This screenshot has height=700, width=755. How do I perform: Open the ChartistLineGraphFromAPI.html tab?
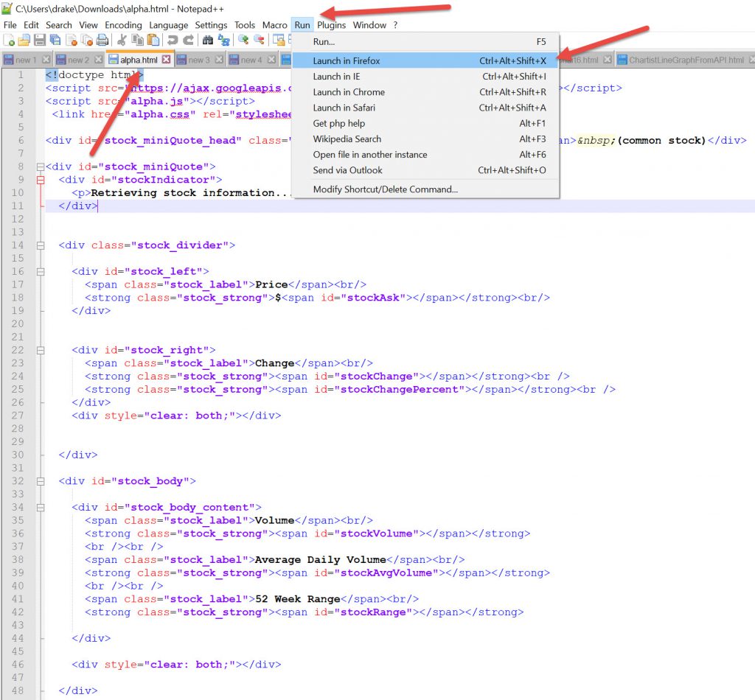click(686, 60)
